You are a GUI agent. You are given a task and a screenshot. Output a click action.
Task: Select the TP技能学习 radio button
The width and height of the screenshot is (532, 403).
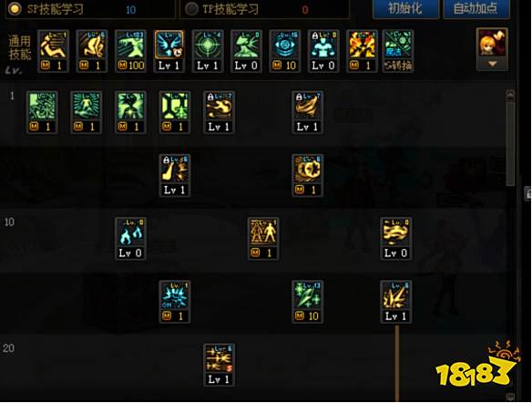click(x=191, y=9)
